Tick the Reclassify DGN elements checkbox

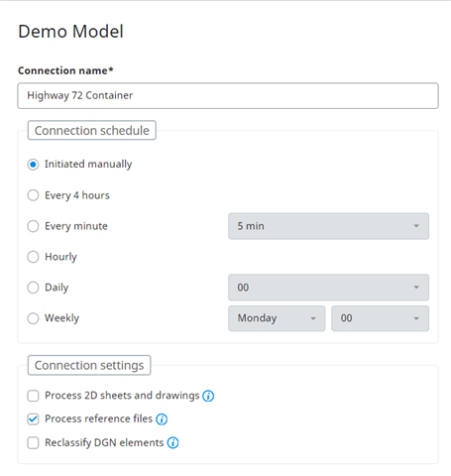coord(33,442)
